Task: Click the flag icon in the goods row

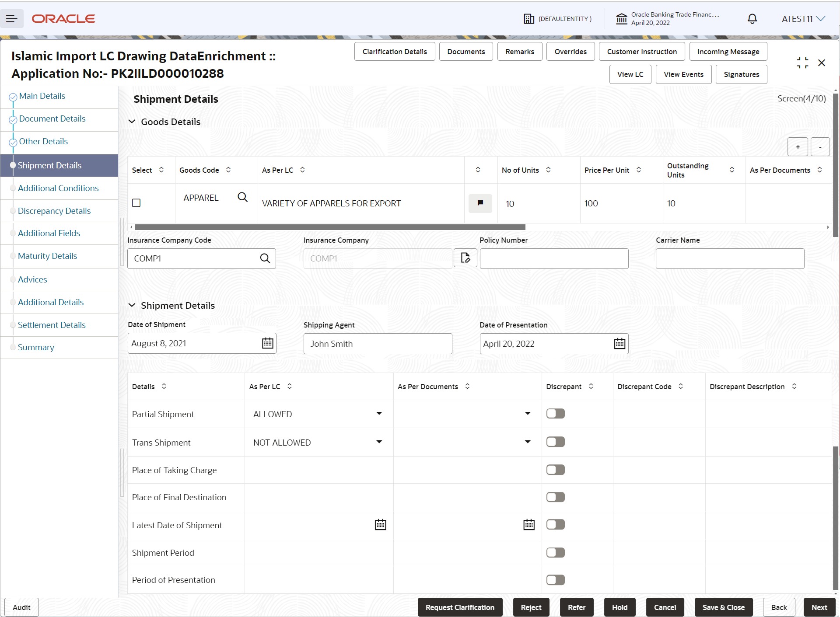Action: [480, 203]
